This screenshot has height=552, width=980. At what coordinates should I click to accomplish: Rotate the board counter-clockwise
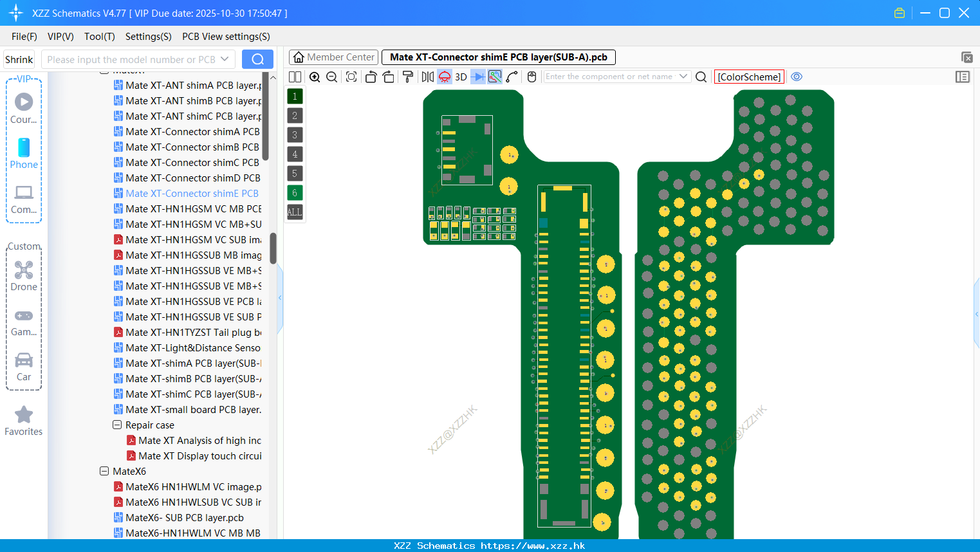point(371,77)
